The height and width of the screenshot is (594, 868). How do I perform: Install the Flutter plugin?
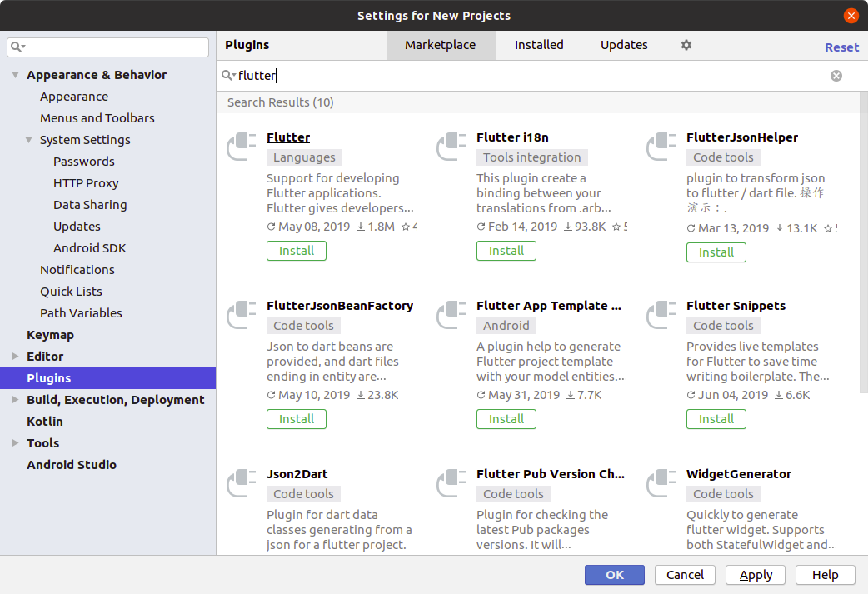tap(296, 250)
